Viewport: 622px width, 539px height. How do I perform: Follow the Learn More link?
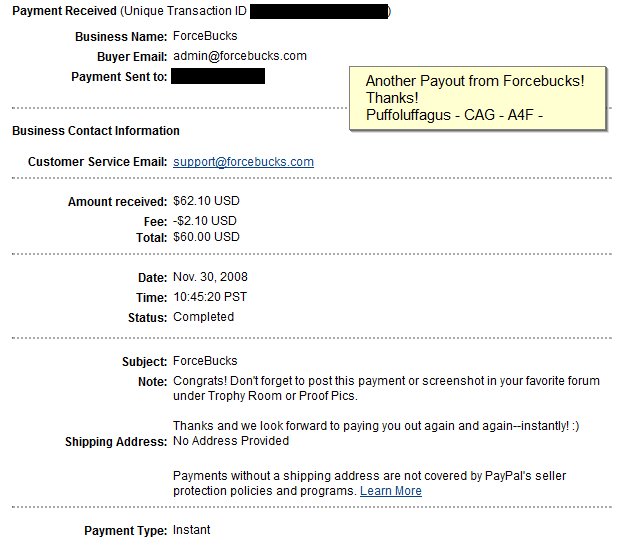pos(391,491)
